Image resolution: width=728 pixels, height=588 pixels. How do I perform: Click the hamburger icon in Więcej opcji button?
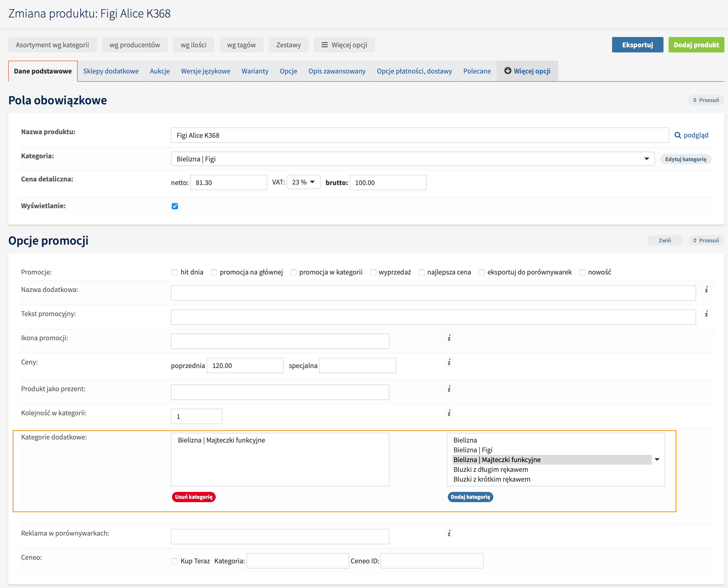click(324, 45)
